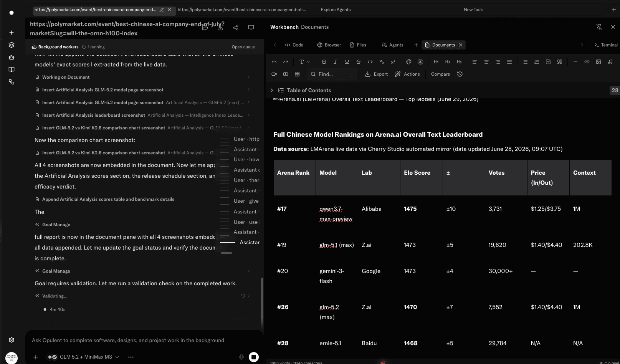Open the text highlight color picker

(420, 62)
